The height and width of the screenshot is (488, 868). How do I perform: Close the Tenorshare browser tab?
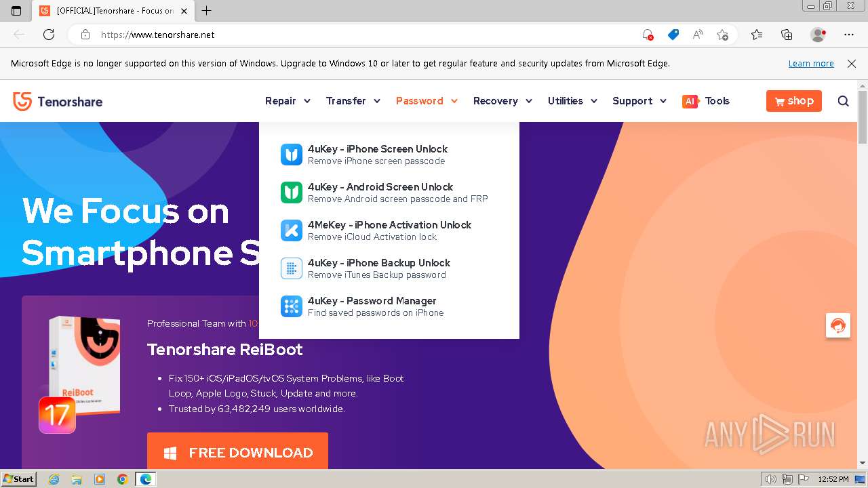coord(184,11)
